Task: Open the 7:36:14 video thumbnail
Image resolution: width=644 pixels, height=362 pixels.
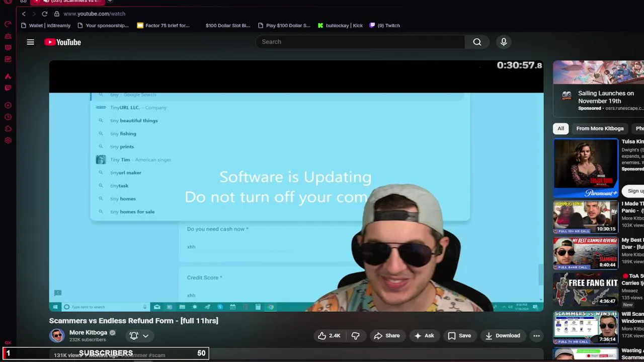Action: tap(586, 327)
